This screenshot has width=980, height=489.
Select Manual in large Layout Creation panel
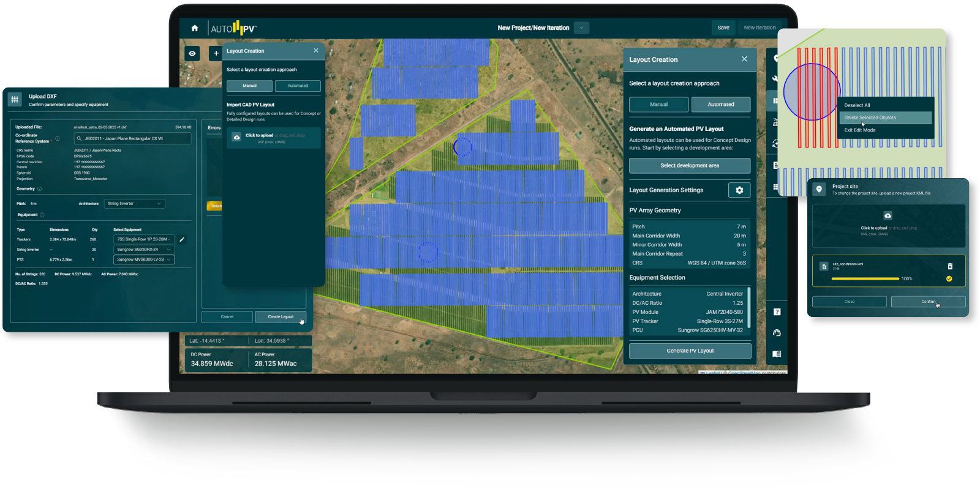pyautogui.click(x=658, y=104)
